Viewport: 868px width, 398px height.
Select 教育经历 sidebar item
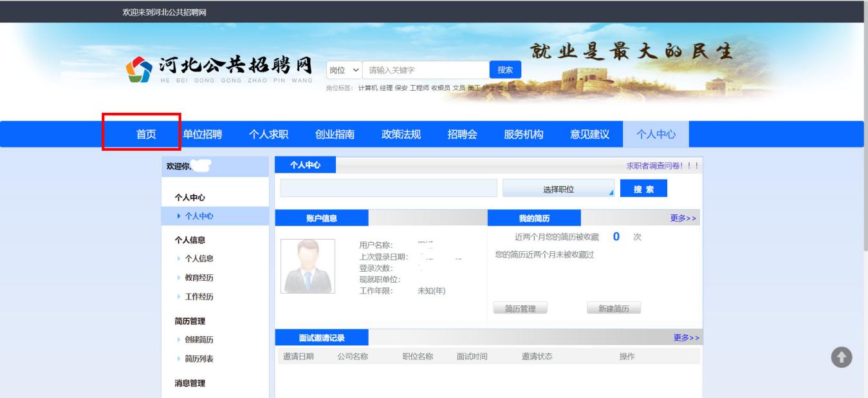click(199, 278)
